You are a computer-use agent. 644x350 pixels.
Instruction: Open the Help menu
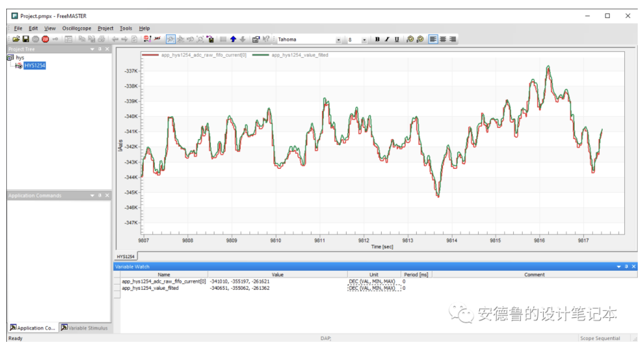[x=144, y=28]
